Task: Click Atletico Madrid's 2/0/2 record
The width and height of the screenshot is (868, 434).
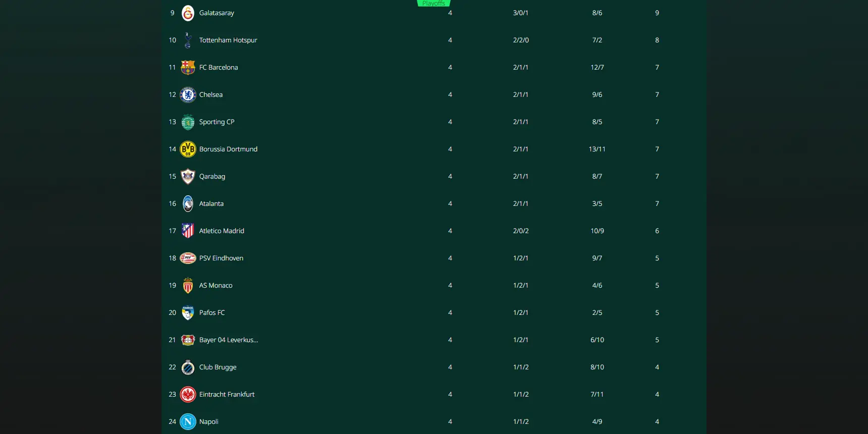Action: coord(521,231)
